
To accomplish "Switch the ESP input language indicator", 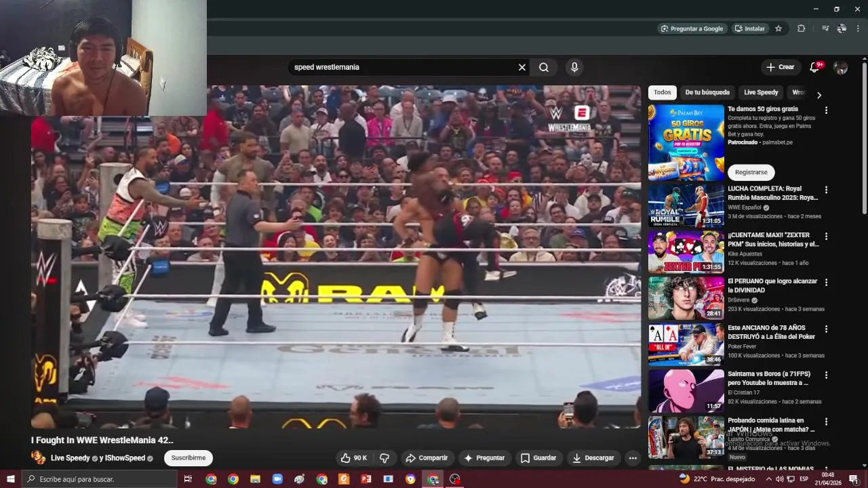I will coord(804,479).
